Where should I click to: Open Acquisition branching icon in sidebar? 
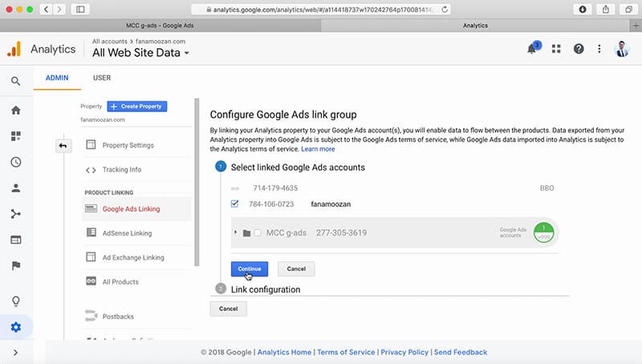point(15,214)
